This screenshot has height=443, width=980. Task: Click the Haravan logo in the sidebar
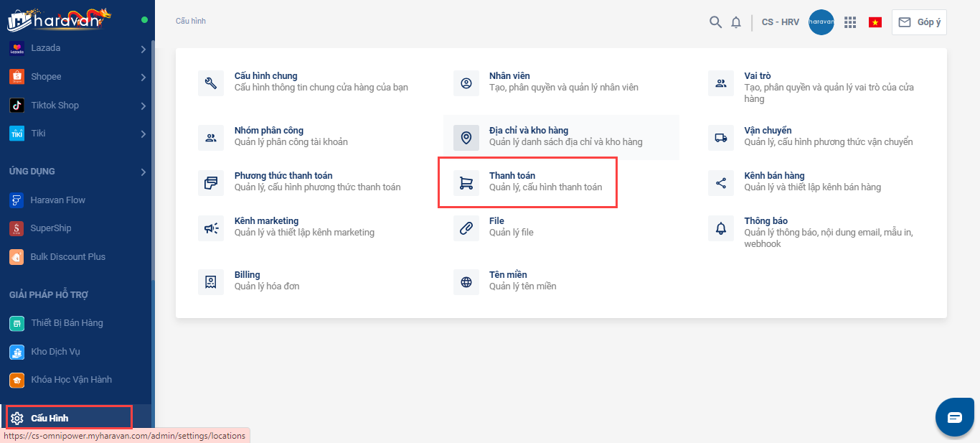pos(60,19)
